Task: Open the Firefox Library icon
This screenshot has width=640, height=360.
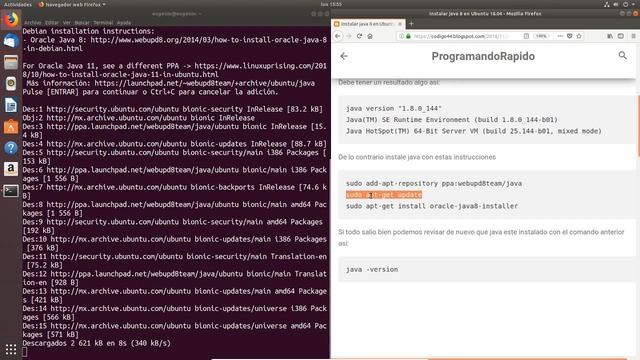Action: 610,36
